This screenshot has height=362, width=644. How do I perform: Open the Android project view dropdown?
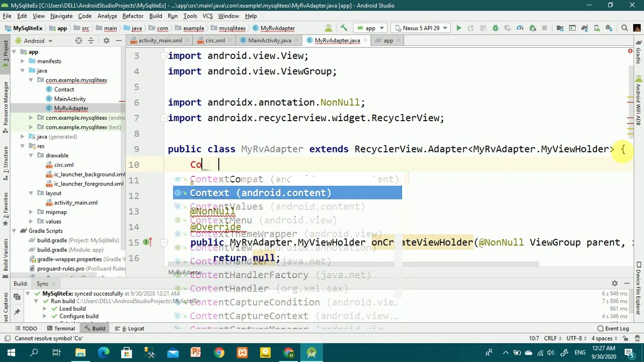point(34,41)
